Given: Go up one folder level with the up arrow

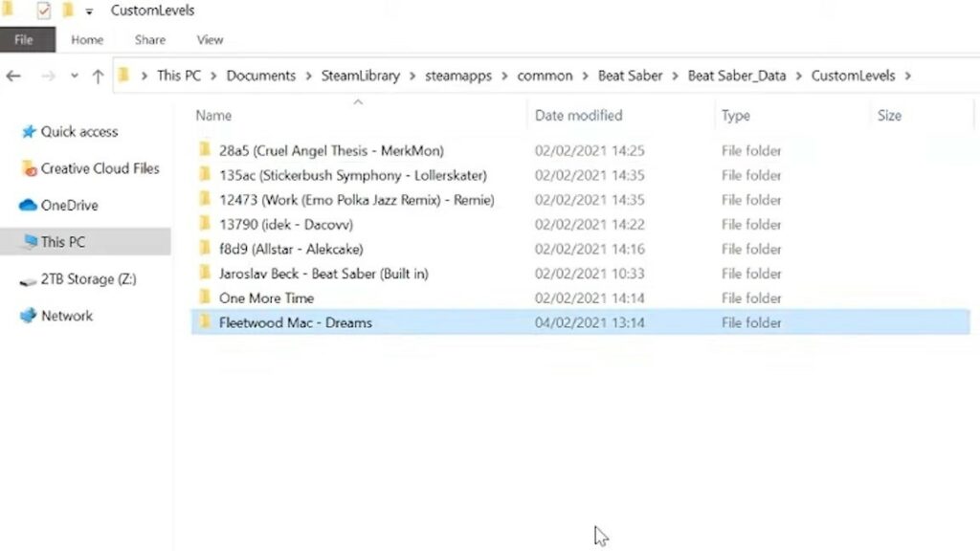Looking at the screenshot, I should click(x=97, y=75).
